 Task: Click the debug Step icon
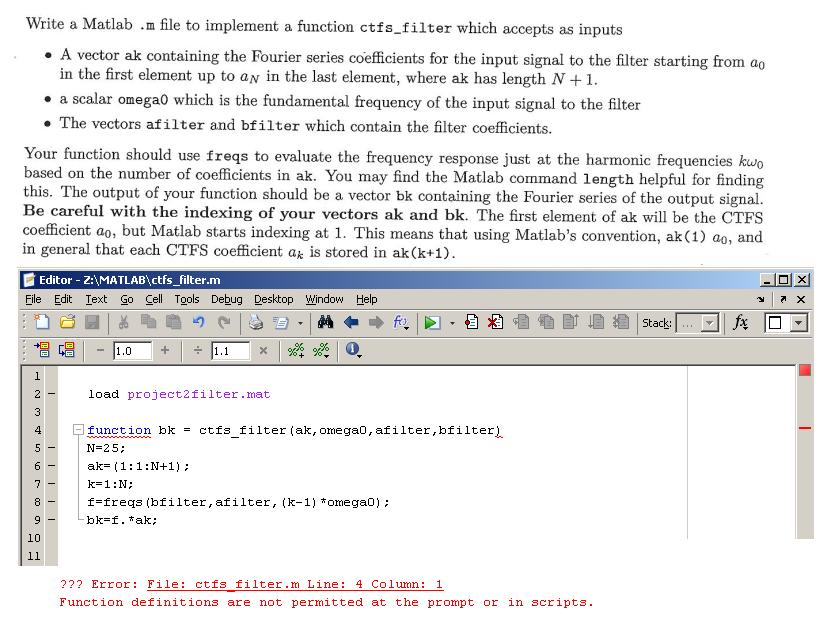(x=521, y=322)
